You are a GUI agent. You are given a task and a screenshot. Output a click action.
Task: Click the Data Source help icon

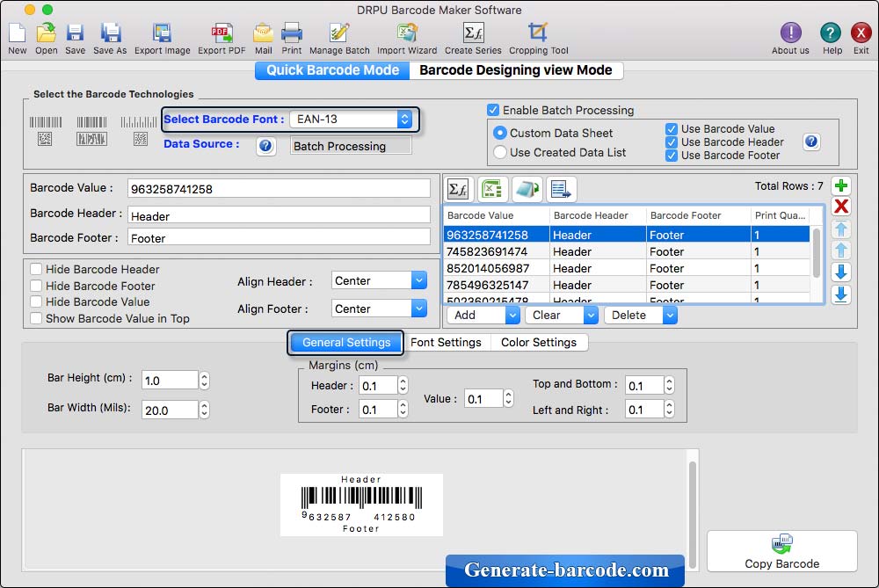pyautogui.click(x=265, y=146)
